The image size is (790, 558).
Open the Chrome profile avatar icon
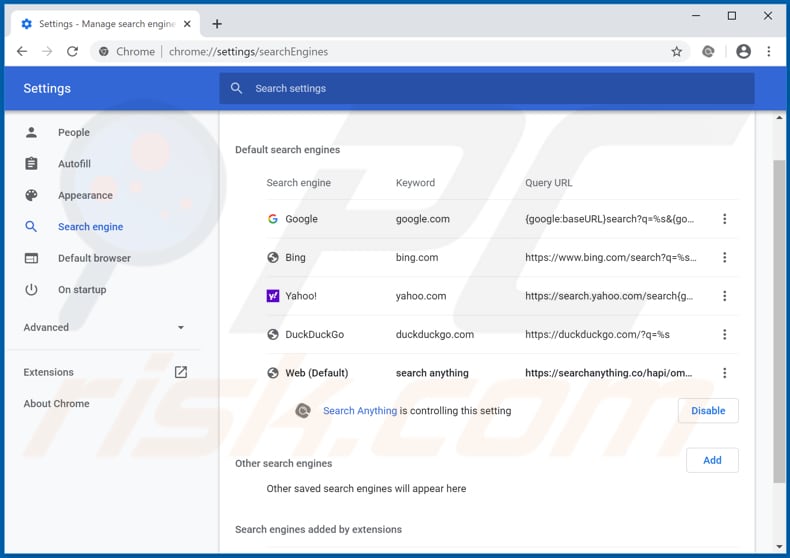pyautogui.click(x=743, y=51)
